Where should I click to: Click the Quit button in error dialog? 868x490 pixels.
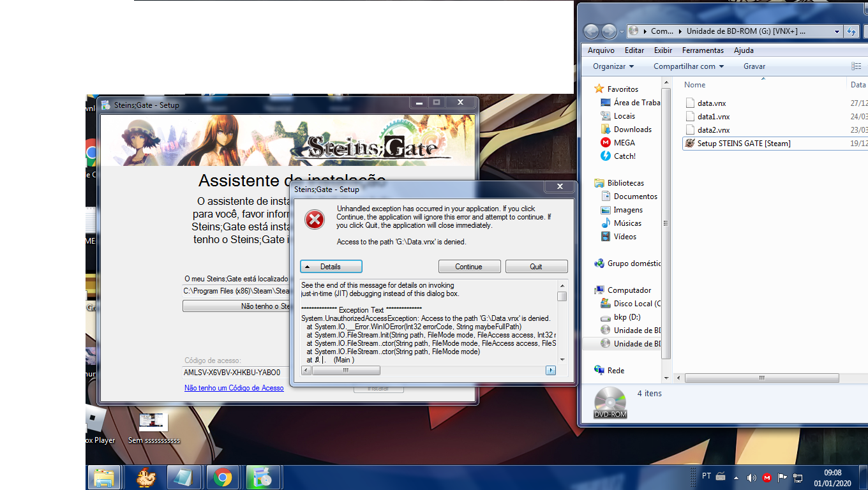[536, 267]
